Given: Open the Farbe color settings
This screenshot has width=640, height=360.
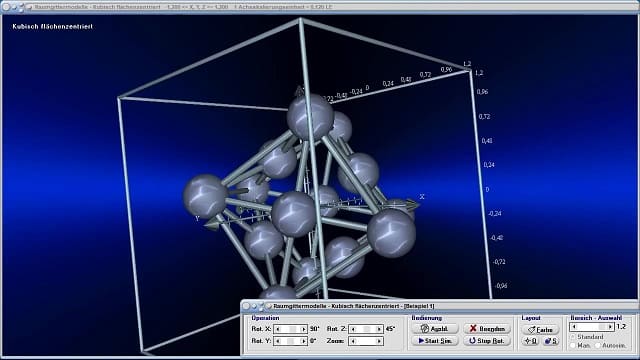Looking at the screenshot, I should coord(540,329).
